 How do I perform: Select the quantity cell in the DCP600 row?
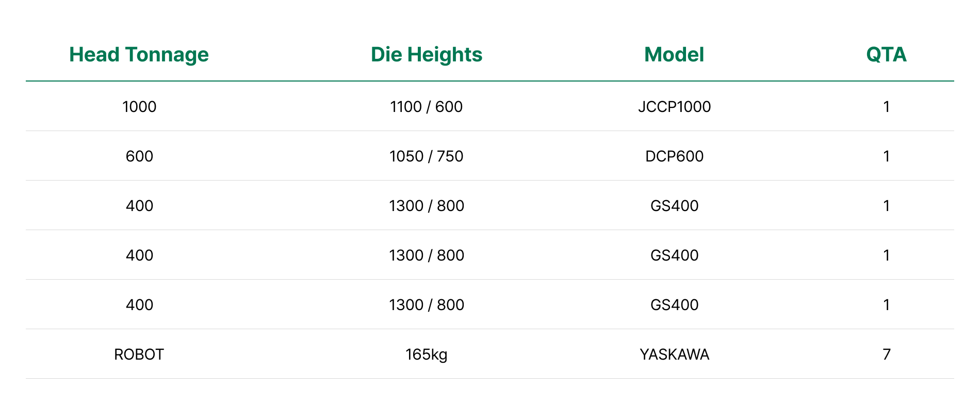(886, 156)
